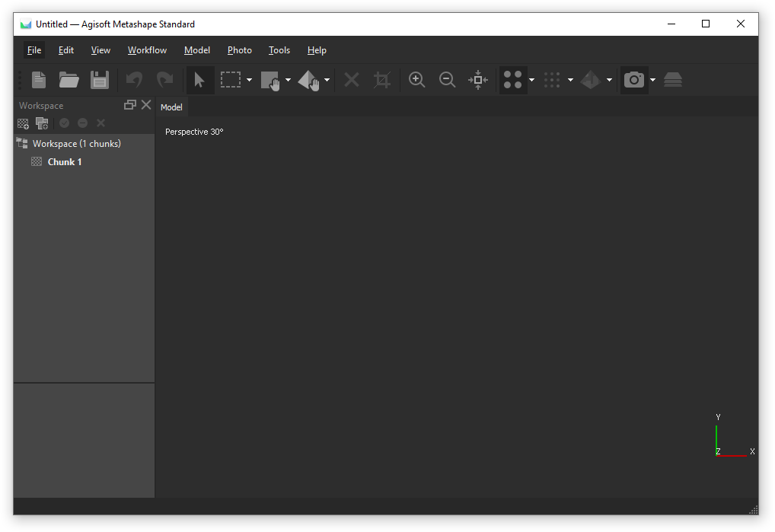Image resolution: width=775 pixels, height=532 pixels.
Task: Activate the Move Region tool
Action: point(269,81)
